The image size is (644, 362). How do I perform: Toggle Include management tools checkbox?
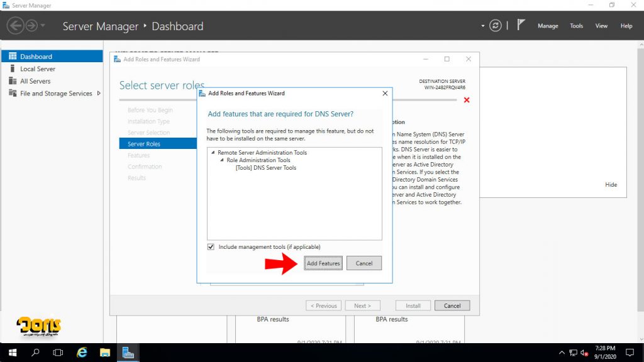211,246
